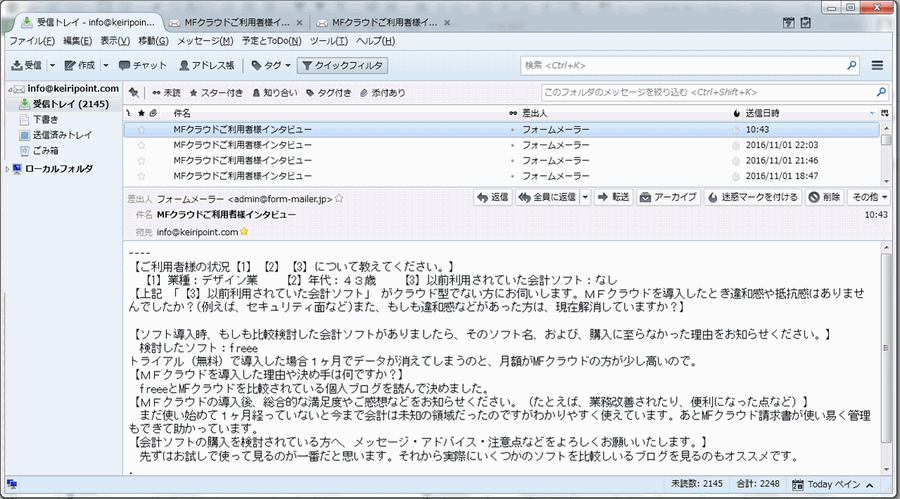Open the タグ dropdown
This screenshot has height=499, width=900.
[x=271, y=65]
